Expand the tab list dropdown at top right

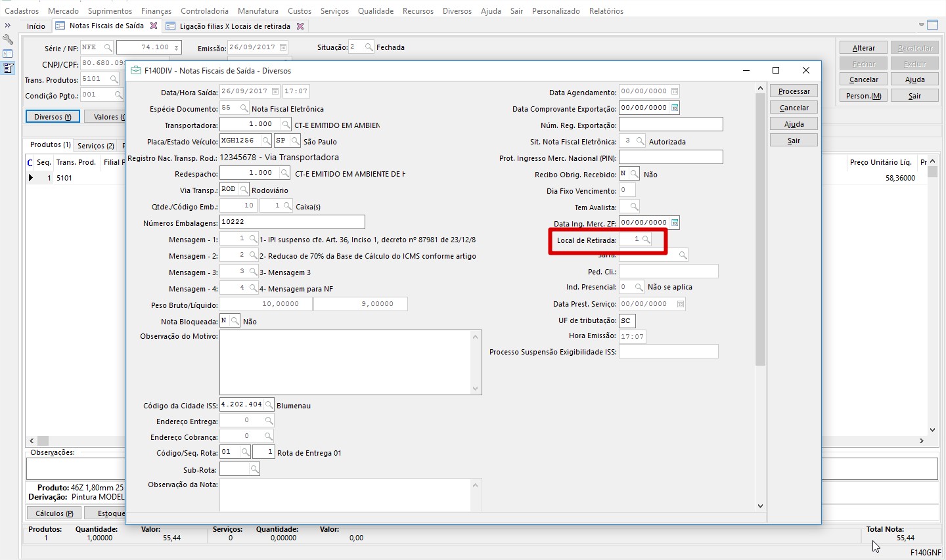click(921, 26)
